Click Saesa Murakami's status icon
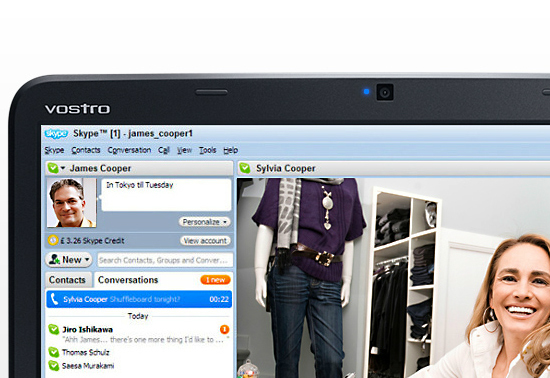The image size is (550, 378). coord(53,366)
